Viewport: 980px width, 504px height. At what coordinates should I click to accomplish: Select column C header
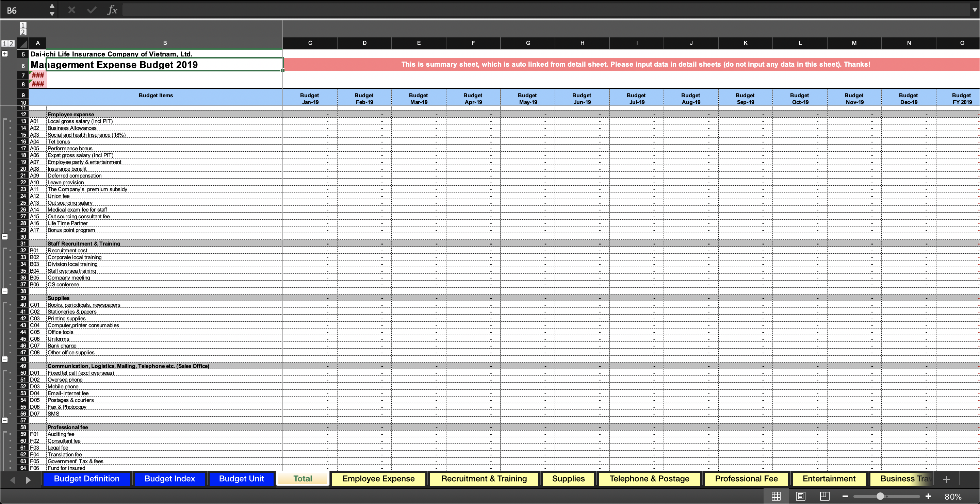tap(310, 43)
